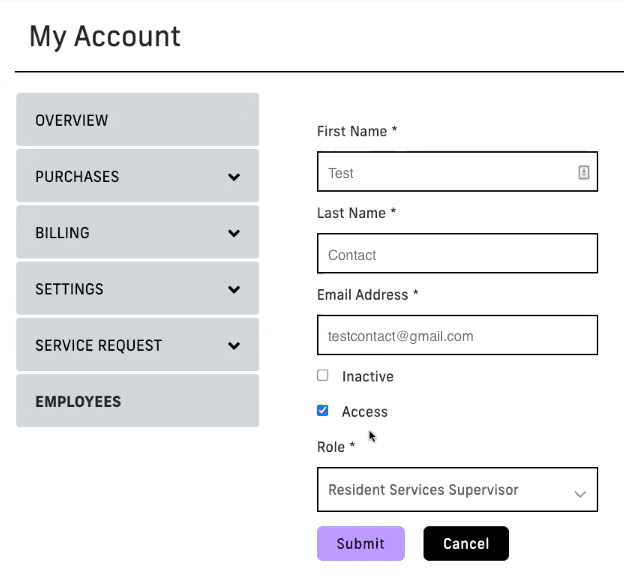
Task: Expand the Billing menu chevron
Action: [234, 233]
